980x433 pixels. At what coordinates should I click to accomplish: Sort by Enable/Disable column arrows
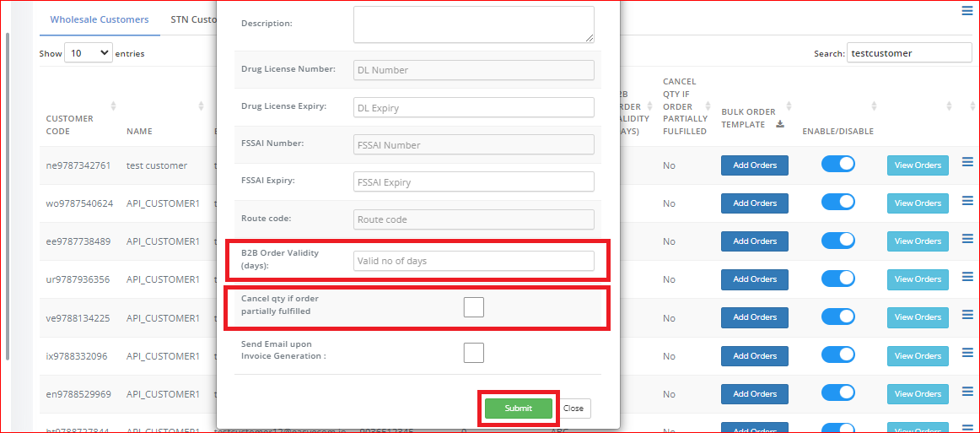click(874, 106)
